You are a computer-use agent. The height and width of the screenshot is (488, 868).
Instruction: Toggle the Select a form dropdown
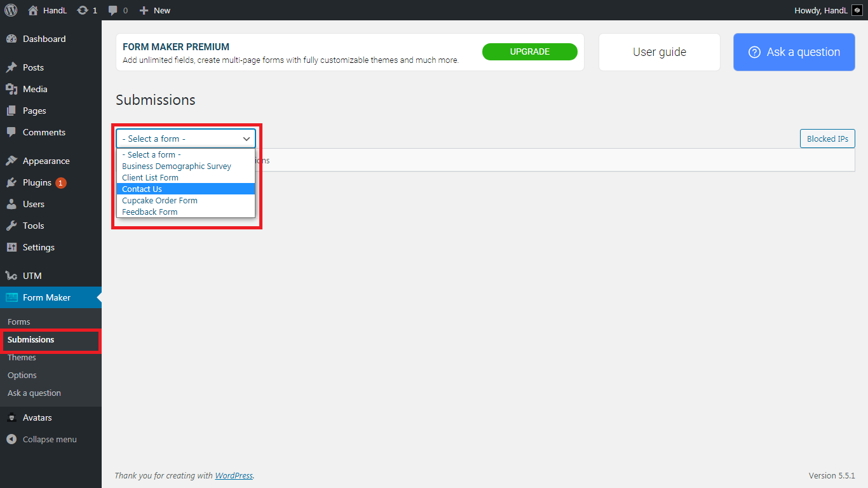(x=186, y=139)
